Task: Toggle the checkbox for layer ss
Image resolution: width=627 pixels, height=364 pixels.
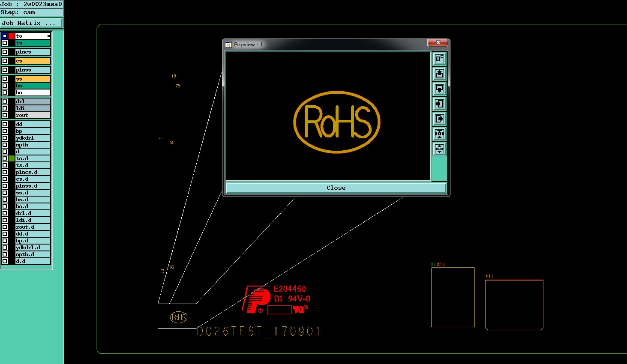Action: tap(5, 79)
